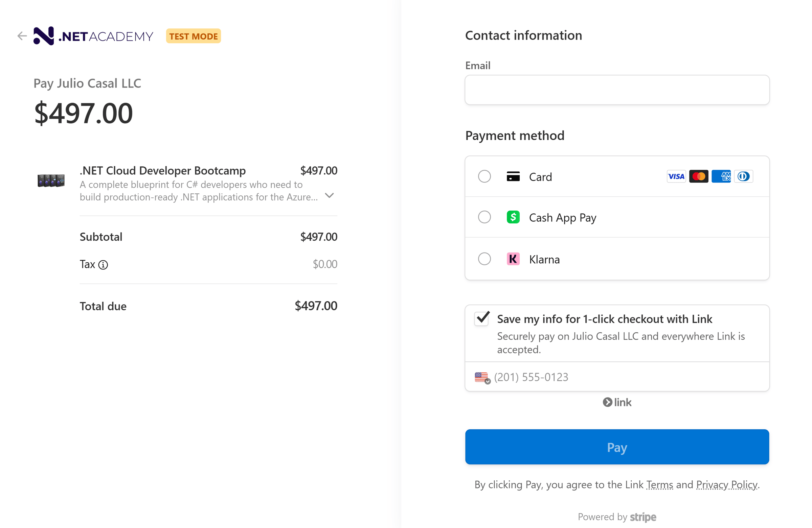Click the Mastercard logo icon
Image resolution: width=812 pixels, height=528 pixels.
coord(698,176)
